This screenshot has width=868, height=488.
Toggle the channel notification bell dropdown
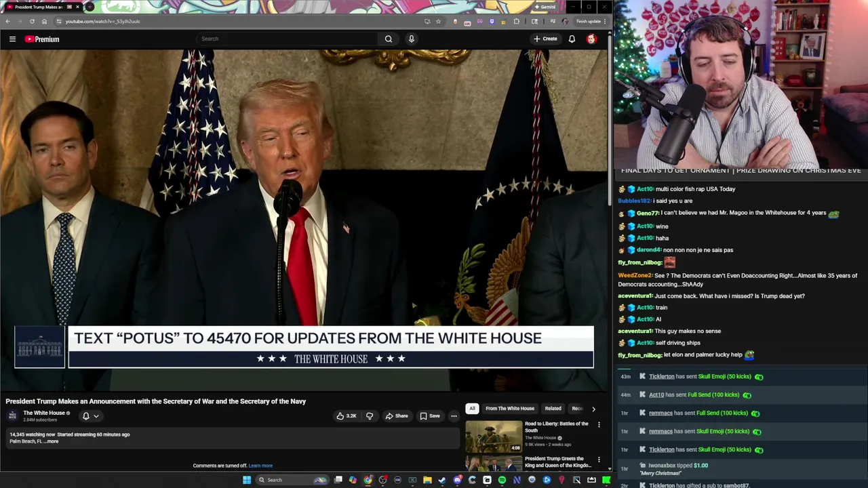[x=90, y=416]
